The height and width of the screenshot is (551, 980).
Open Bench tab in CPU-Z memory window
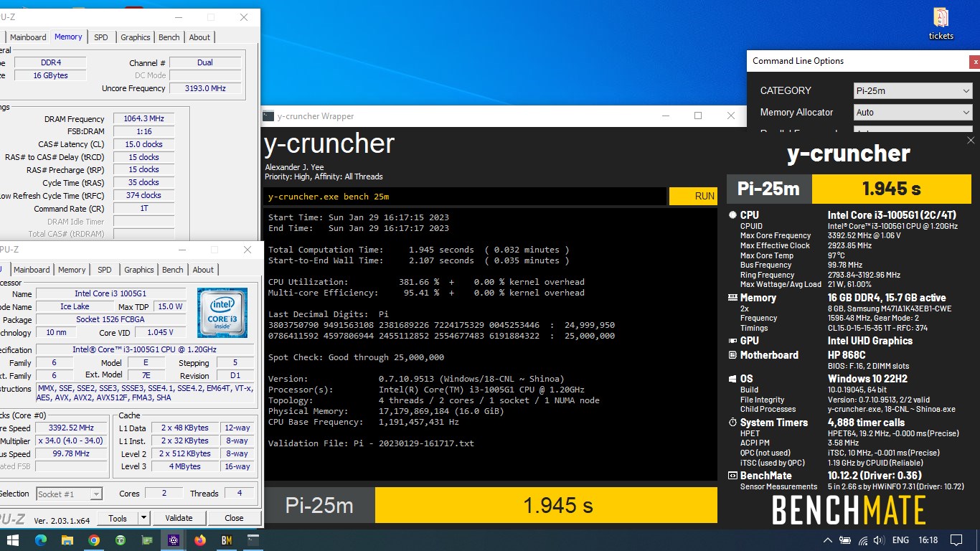point(169,37)
